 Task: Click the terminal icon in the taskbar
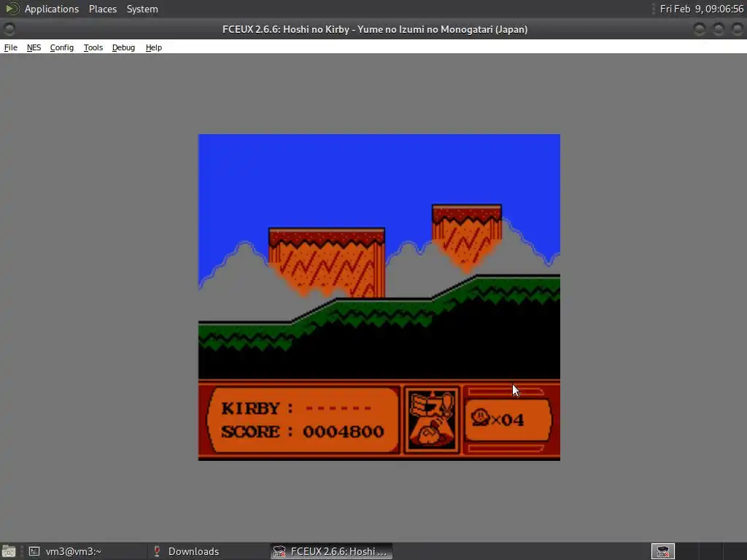(x=34, y=551)
